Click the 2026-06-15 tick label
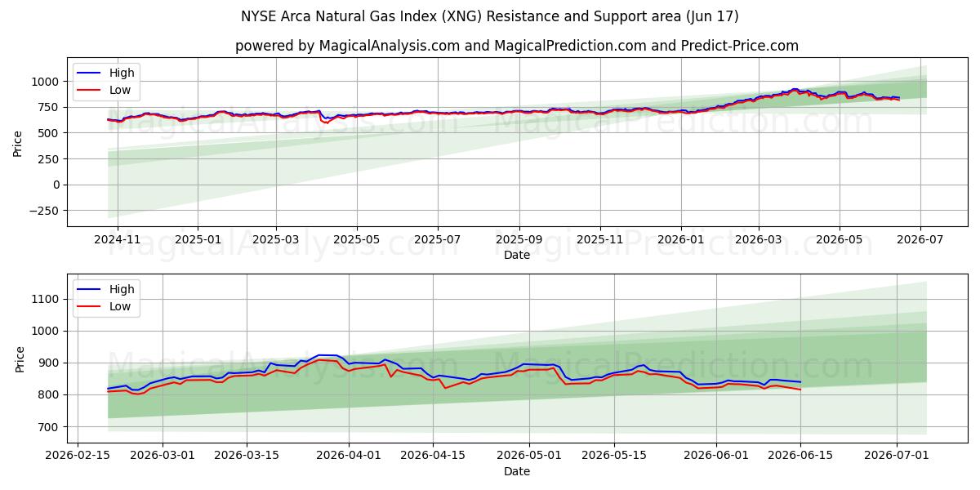The image size is (980, 490). pyautogui.click(x=800, y=456)
